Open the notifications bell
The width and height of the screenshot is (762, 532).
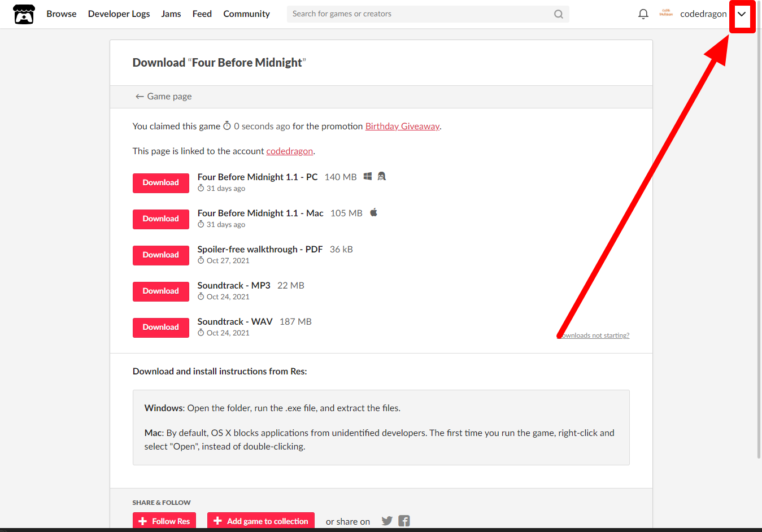(x=643, y=14)
